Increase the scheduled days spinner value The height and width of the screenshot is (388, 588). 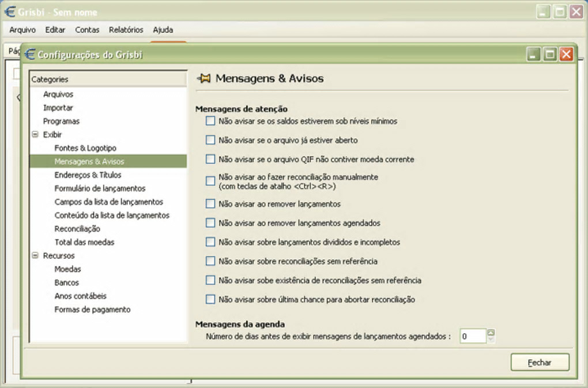click(491, 333)
